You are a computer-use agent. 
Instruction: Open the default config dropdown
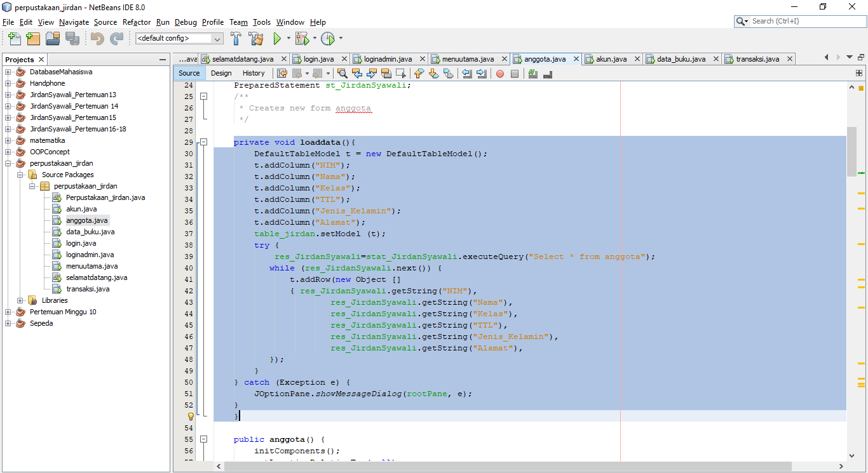[217, 39]
